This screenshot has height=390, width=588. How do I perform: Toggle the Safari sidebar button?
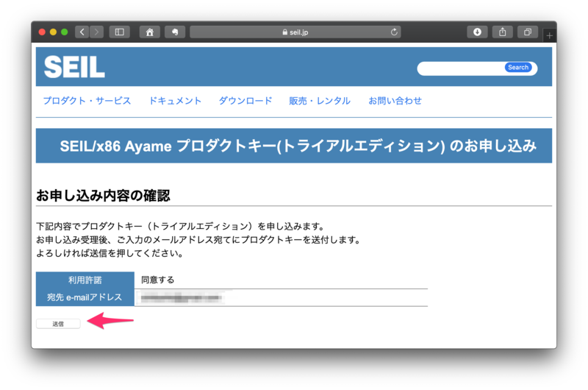pos(119,32)
